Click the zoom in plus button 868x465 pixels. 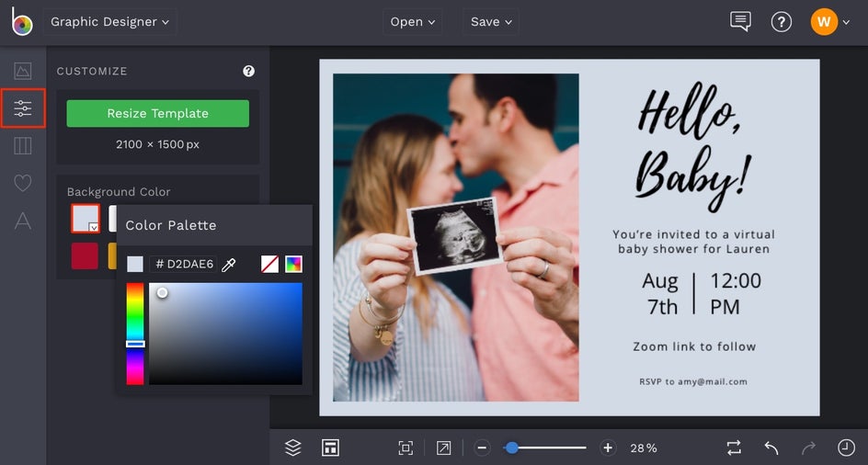607,448
